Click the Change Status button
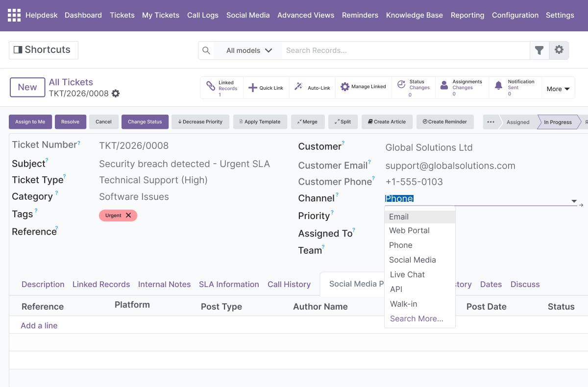The height and width of the screenshot is (387, 588). [x=145, y=122]
